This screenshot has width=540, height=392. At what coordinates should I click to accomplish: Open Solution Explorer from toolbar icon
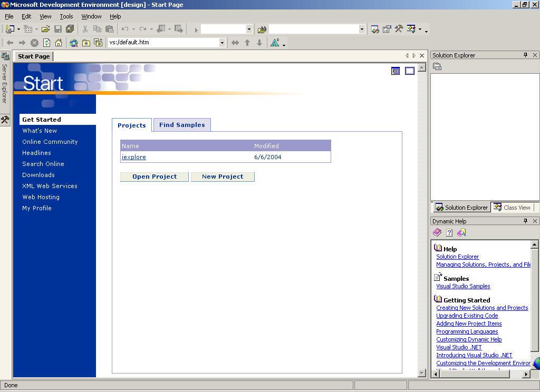click(375, 30)
